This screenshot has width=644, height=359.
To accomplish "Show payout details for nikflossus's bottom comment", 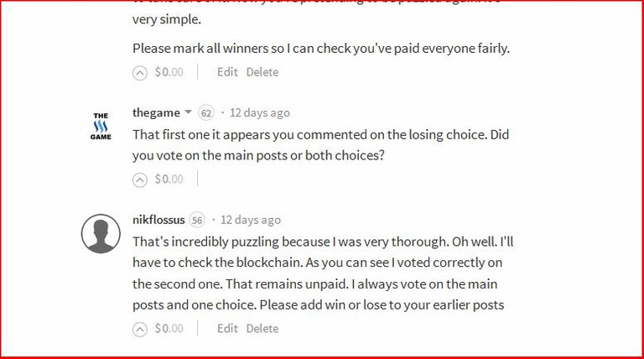I will pyautogui.click(x=169, y=328).
